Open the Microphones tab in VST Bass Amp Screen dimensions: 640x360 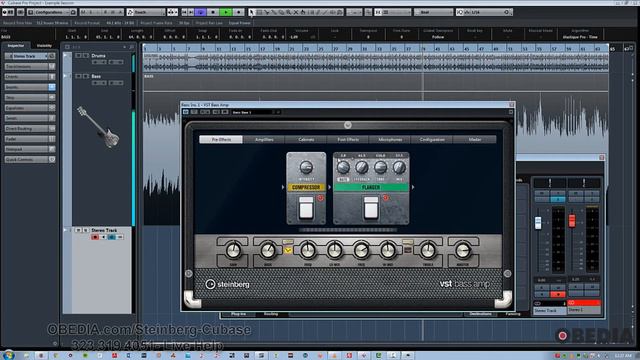click(x=390, y=140)
